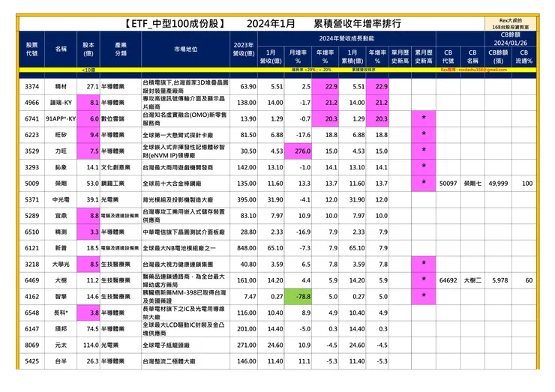Click stock code 6223
The image size is (555, 392).
click(31, 135)
